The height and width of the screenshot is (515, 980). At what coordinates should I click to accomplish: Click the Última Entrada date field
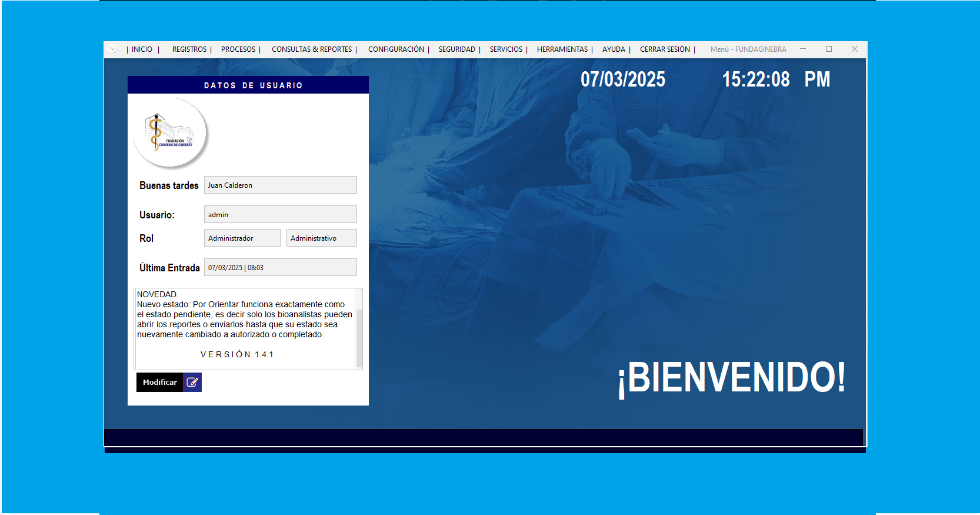(x=280, y=267)
